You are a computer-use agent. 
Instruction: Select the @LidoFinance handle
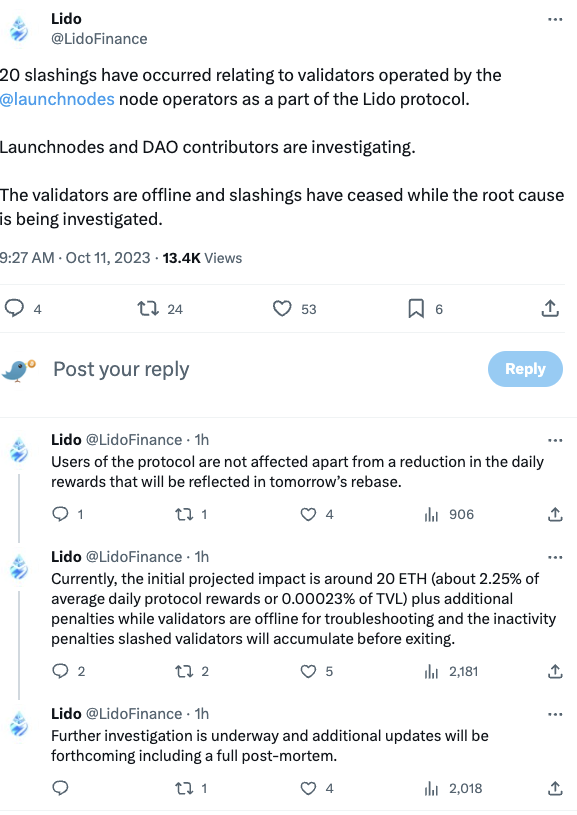tap(101, 39)
